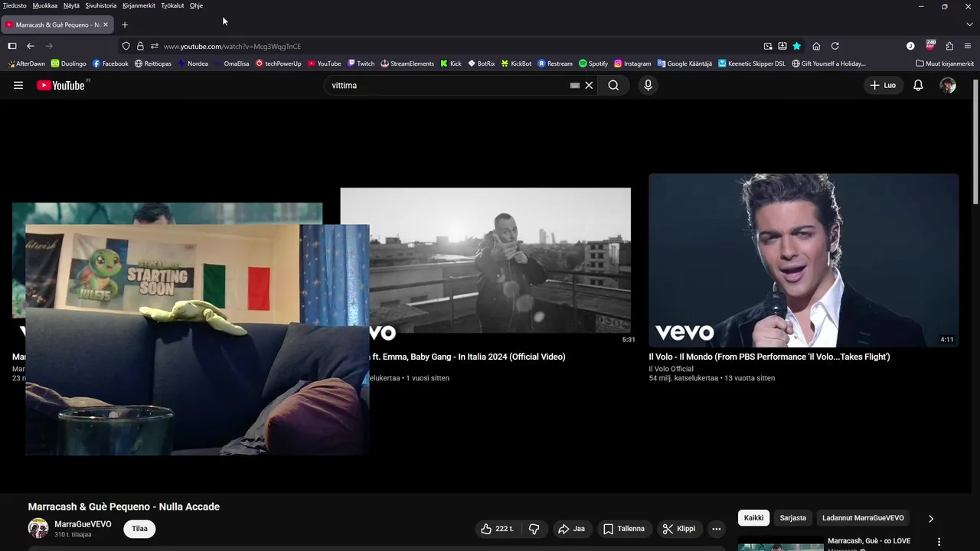Open the Nordea bookmark
980x551 pixels.
tap(192, 64)
